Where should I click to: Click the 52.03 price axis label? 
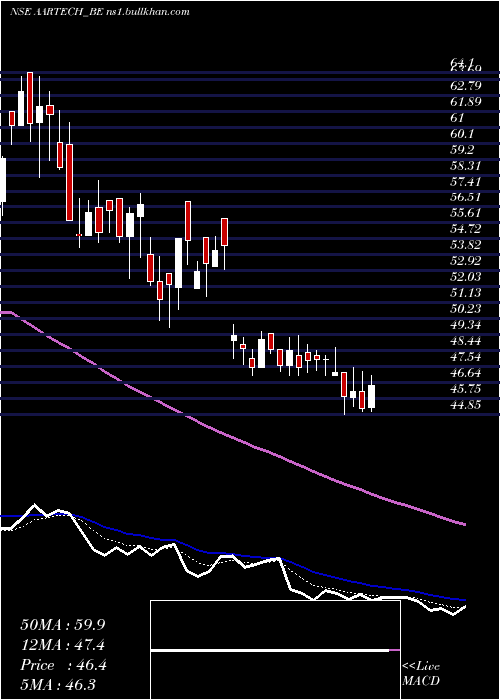pos(466,277)
